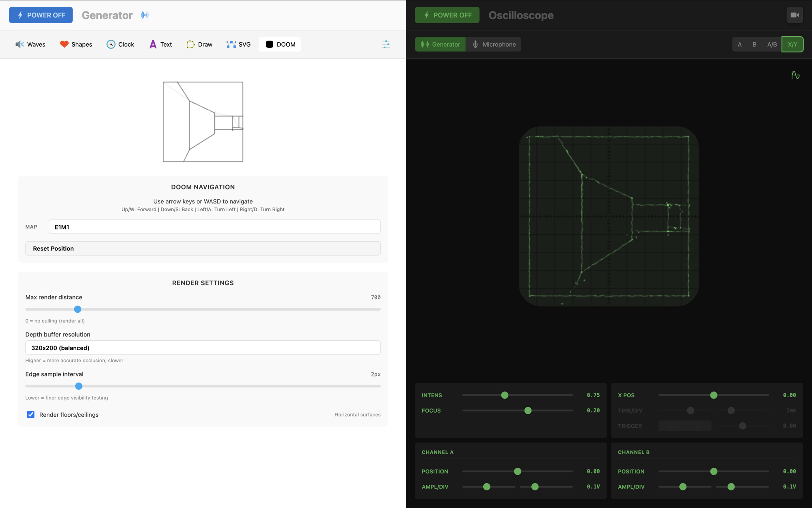Click the Reset Position button
812x508 pixels.
click(203, 249)
